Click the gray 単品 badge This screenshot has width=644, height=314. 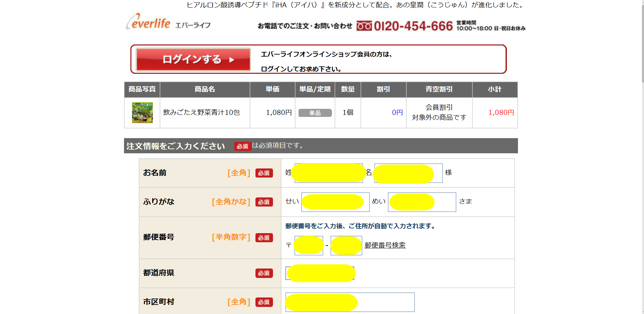[x=315, y=113]
